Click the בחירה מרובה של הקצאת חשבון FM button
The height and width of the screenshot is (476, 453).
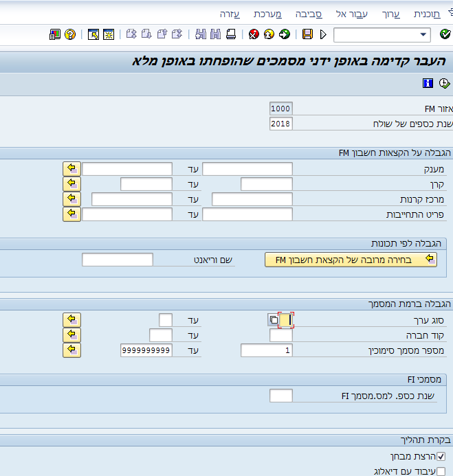coord(351,260)
